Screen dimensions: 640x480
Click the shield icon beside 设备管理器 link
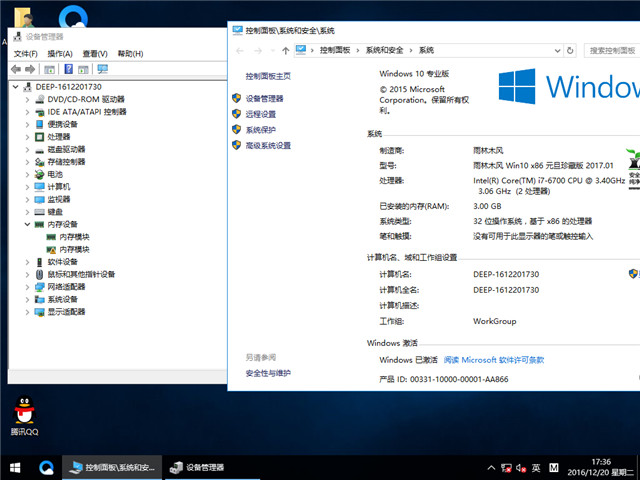[x=237, y=98]
